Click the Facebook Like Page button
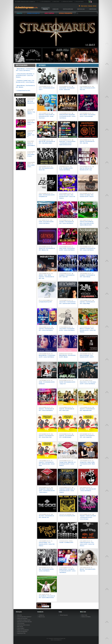Image resolution: width=112 pixels, height=644 pixels. click(45, 606)
